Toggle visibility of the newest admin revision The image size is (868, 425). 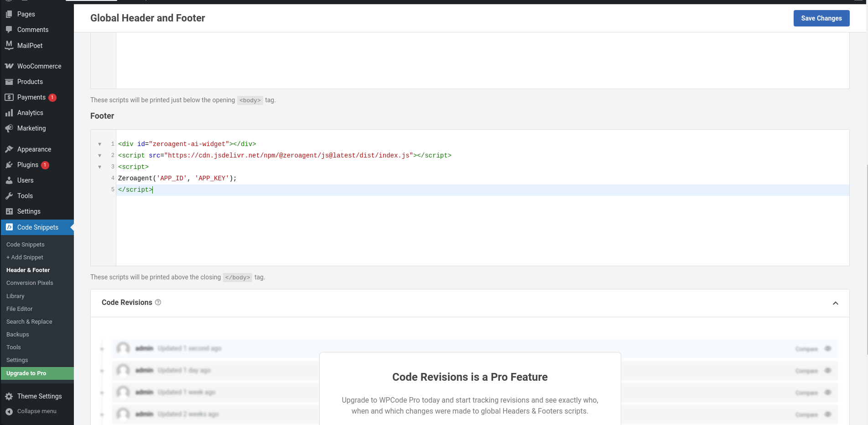(x=828, y=348)
